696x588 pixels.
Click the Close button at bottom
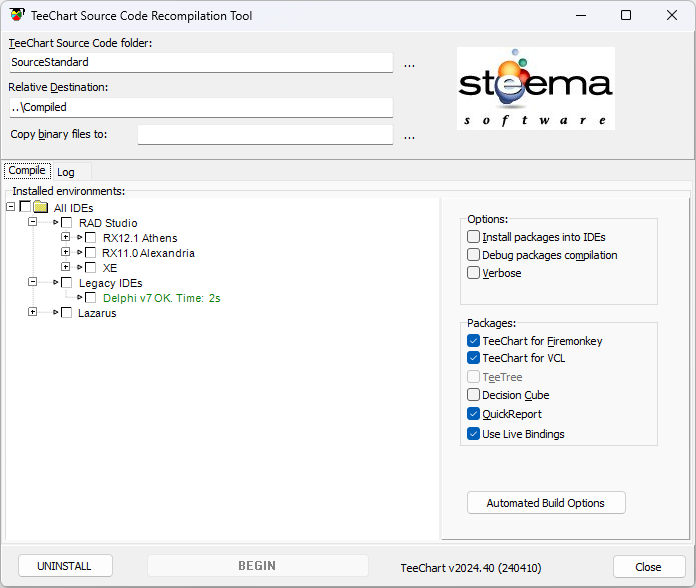(x=649, y=567)
